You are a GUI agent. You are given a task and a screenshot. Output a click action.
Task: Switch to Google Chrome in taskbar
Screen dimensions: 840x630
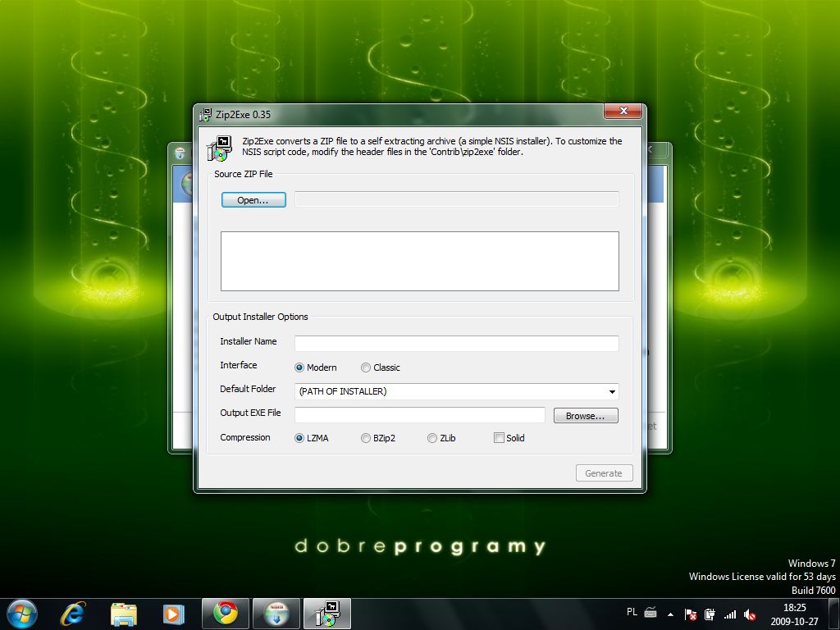[x=226, y=614]
